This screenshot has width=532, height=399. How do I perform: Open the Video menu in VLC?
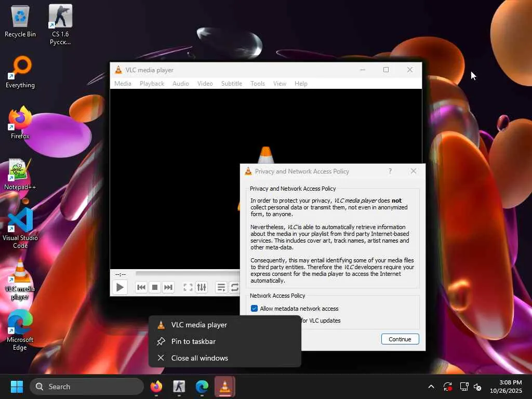205,84
